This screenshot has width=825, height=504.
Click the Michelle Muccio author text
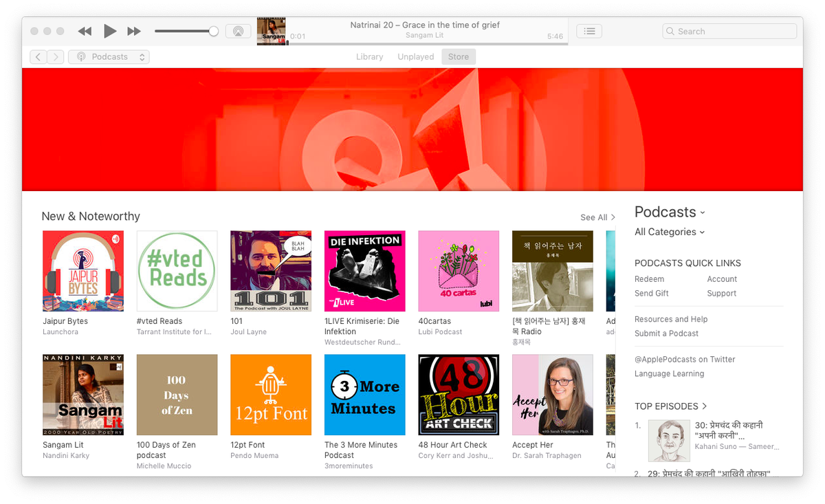pyautogui.click(x=164, y=466)
